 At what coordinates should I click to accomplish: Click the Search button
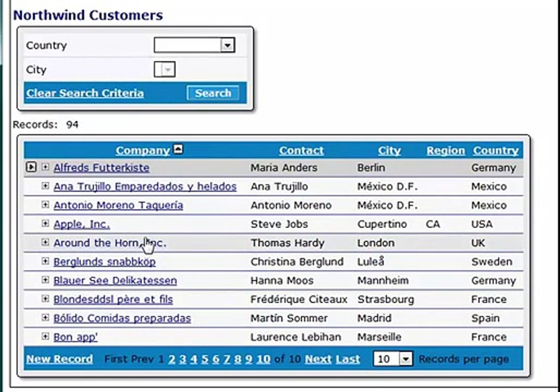click(x=213, y=93)
